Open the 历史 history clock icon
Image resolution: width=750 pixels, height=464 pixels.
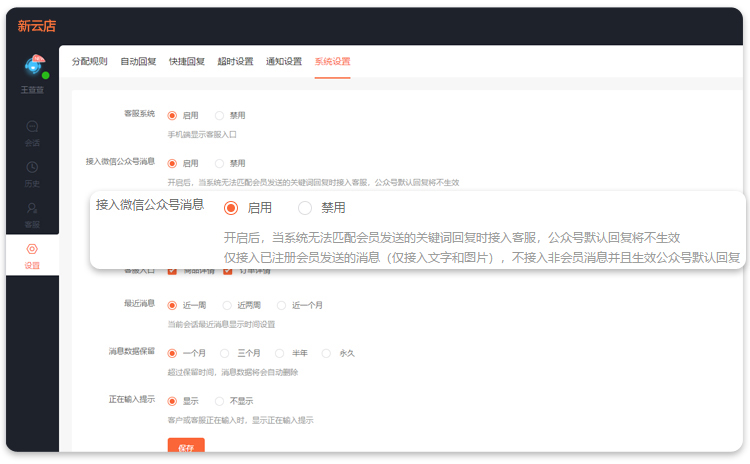tap(32, 167)
